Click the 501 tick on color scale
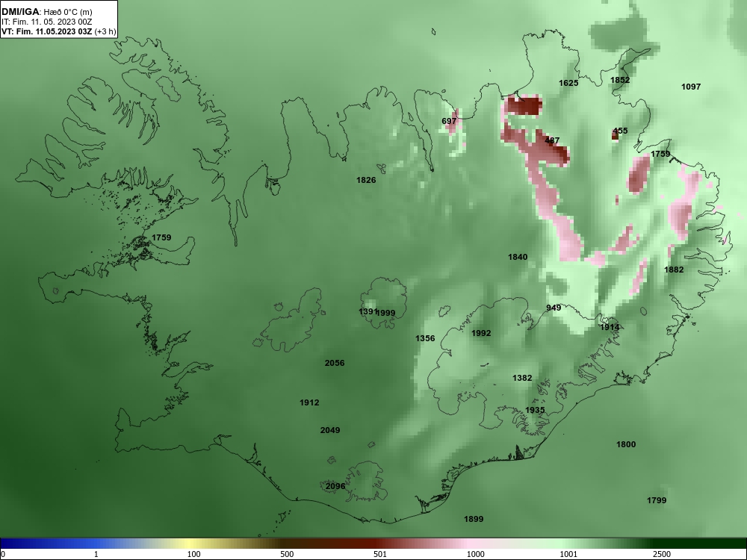Viewport: 747px width, 560px height. tap(379, 554)
